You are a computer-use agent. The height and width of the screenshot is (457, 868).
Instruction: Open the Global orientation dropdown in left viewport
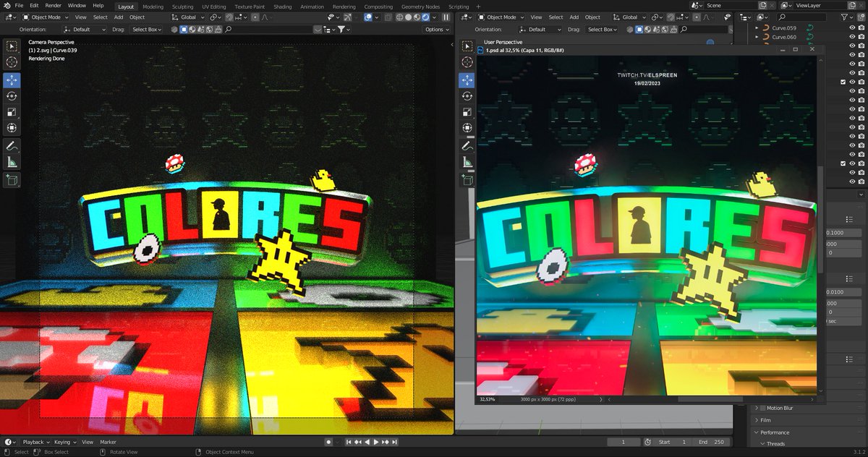tap(188, 17)
